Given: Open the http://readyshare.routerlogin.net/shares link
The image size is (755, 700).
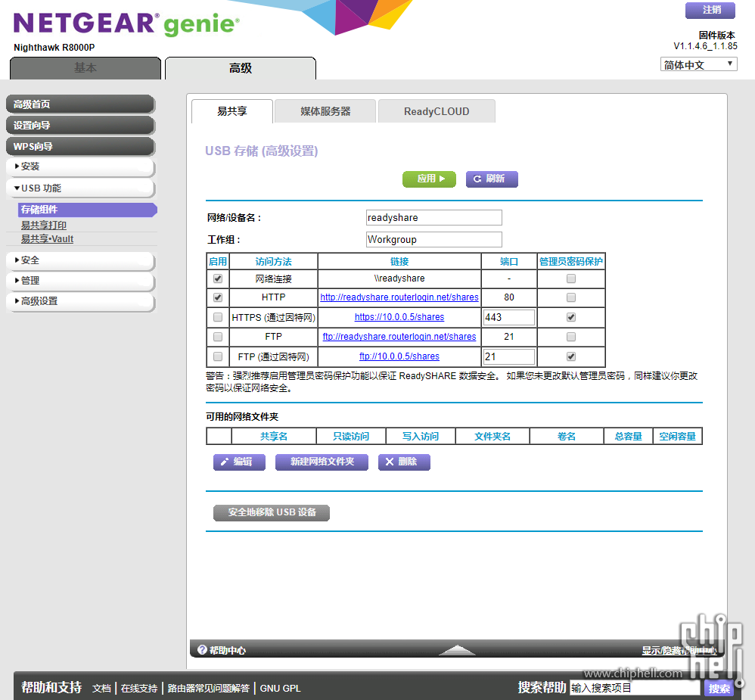Looking at the screenshot, I should click(399, 297).
